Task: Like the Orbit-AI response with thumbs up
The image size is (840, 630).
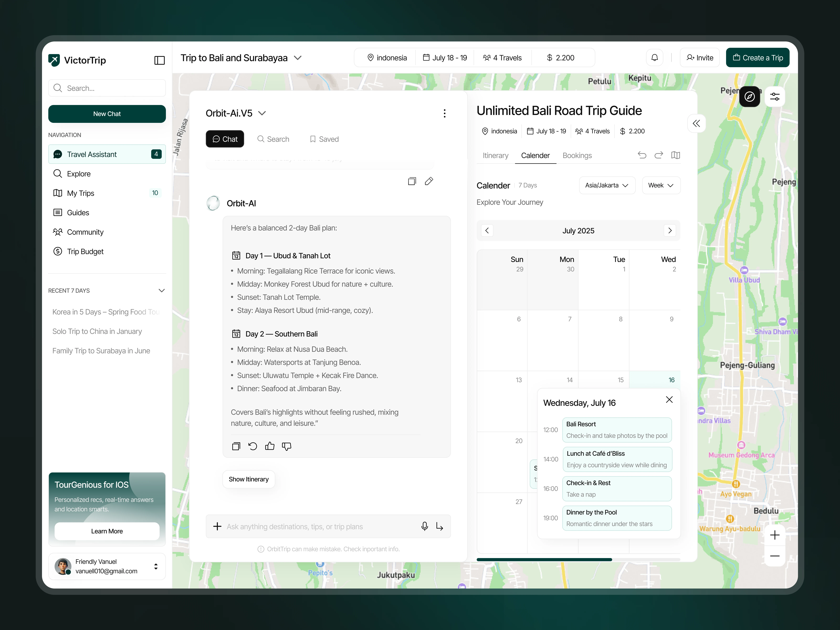Action: pyautogui.click(x=270, y=446)
